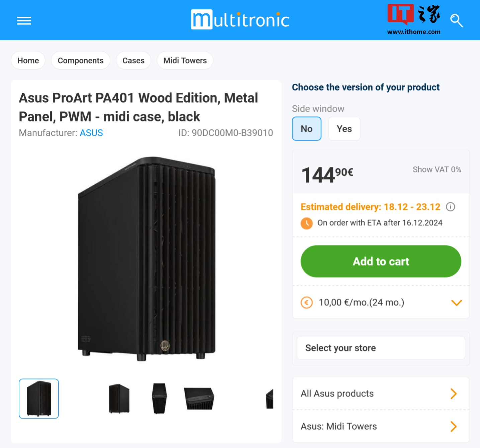
Task: Go to the Midi Towers breadcrumb
Action: [185, 61]
